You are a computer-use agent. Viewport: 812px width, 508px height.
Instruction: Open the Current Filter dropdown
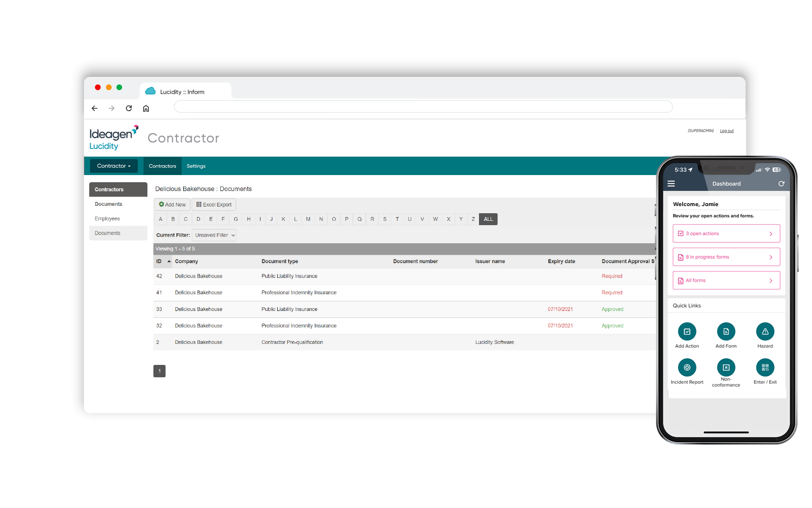pyautogui.click(x=214, y=235)
